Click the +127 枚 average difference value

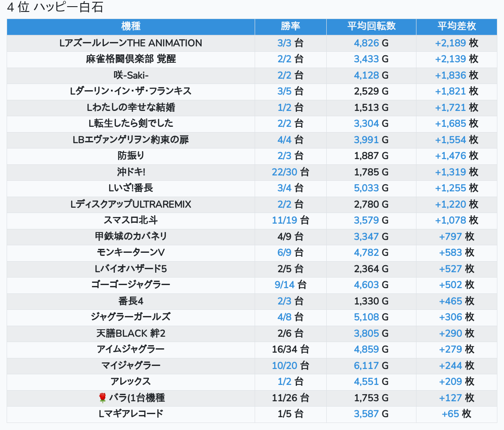(457, 398)
